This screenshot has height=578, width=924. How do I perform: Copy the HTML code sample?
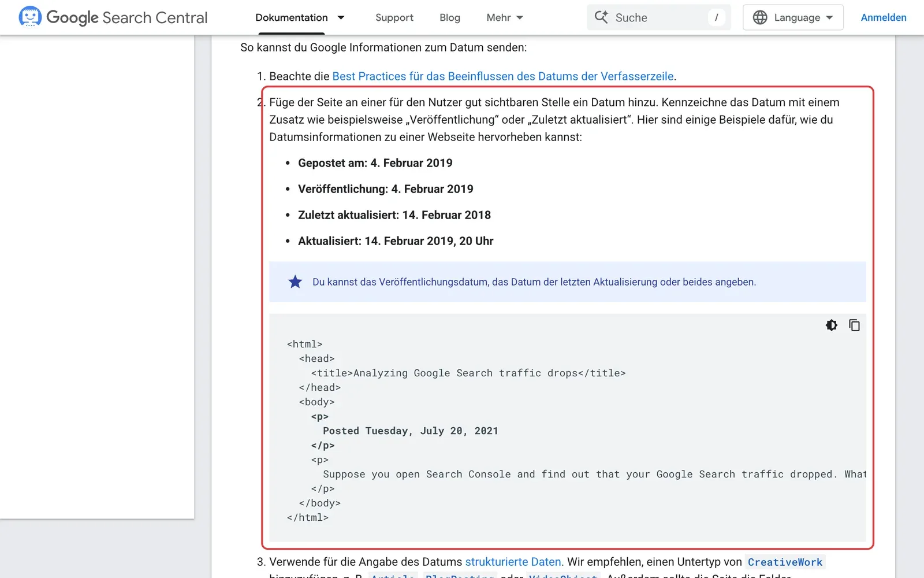click(x=855, y=325)
